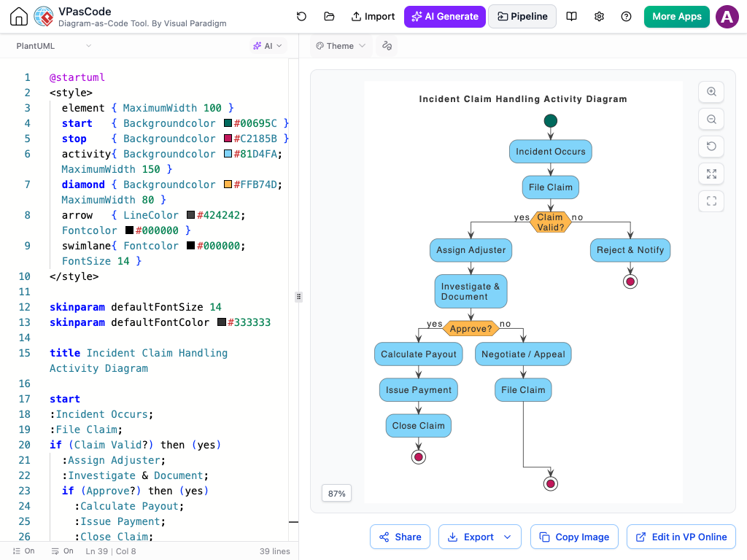
Task: Click the Claim Valid? decision diamond
Action: click(550, 222)
